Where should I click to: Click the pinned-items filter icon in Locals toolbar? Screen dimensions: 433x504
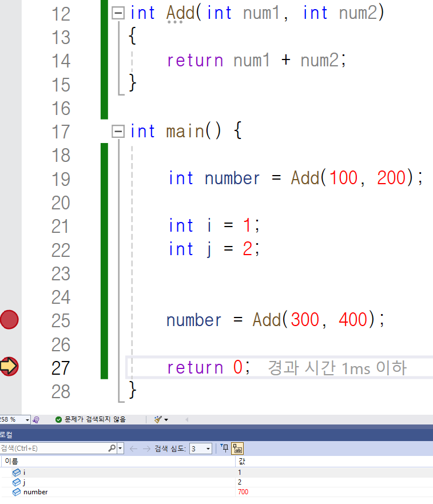point(225,448)
